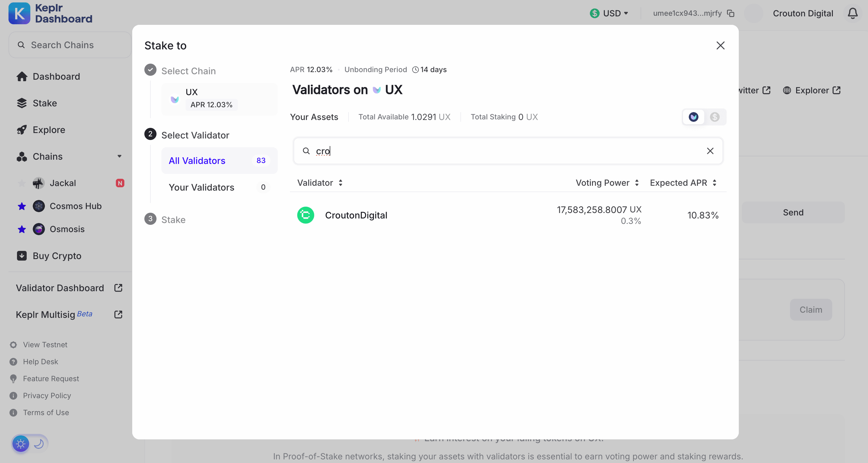Sort by the Validator column arrows
The image size is (868, 463).
click(x=341, y=182)
